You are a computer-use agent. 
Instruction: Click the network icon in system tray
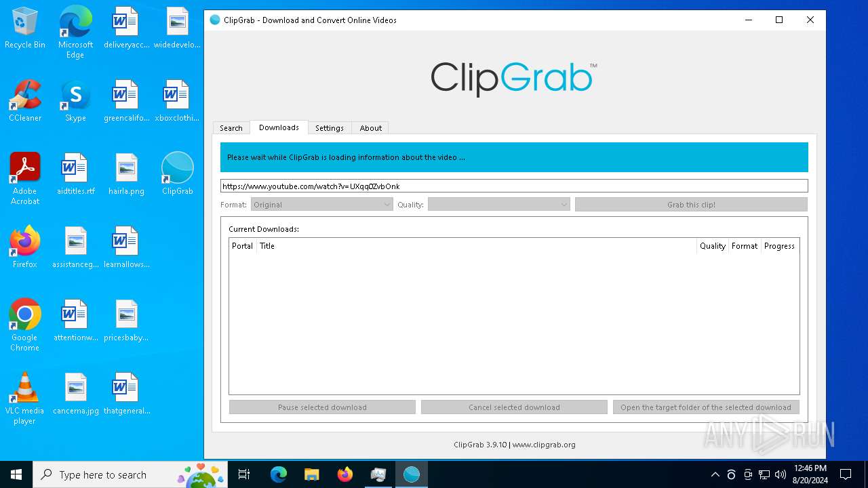coord(764,474)
